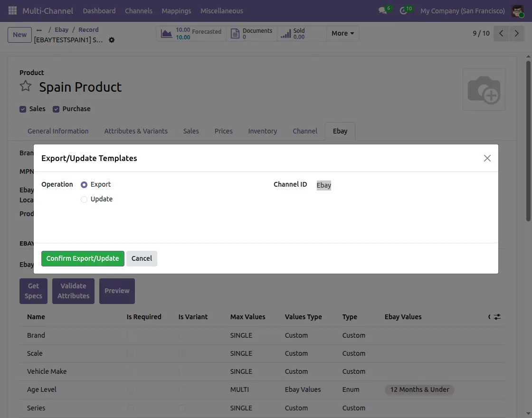The image size is (532, 418).
Task: Open the company switcher My Company (San Francisco)
Action: point(463,11)
